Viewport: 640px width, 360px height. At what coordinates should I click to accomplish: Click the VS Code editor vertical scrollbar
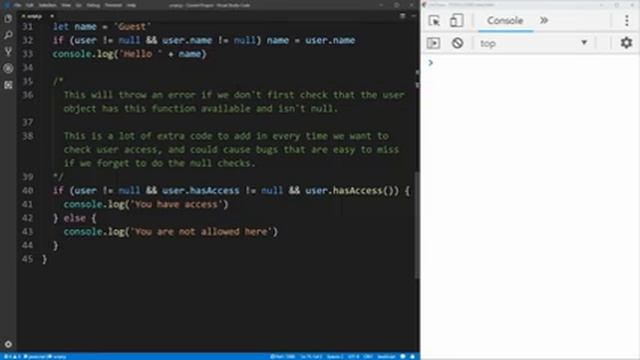coord(417,225)
